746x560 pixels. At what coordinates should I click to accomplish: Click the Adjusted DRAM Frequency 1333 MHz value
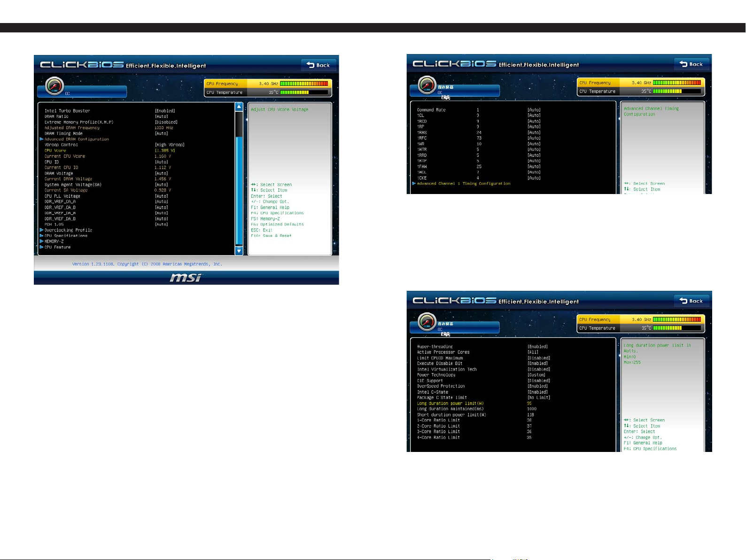pyautogui.click(x=164, y=128)
